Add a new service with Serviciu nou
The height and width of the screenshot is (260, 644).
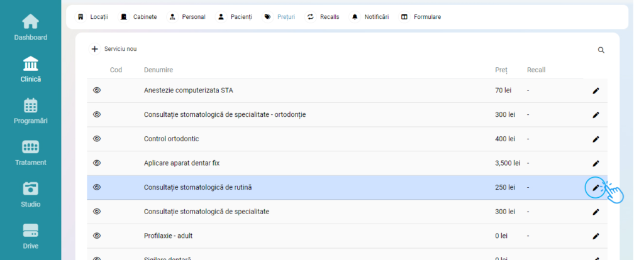[x=114, y=49]
